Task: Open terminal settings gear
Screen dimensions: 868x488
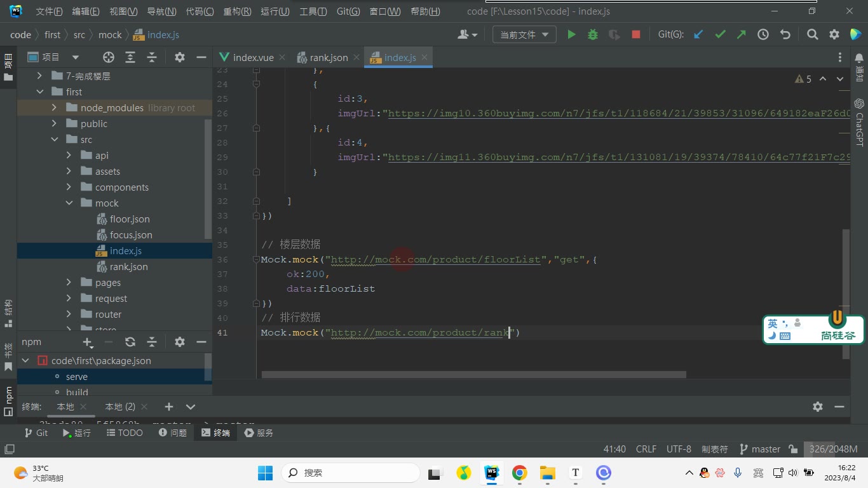Action: [x=818, y=407]
